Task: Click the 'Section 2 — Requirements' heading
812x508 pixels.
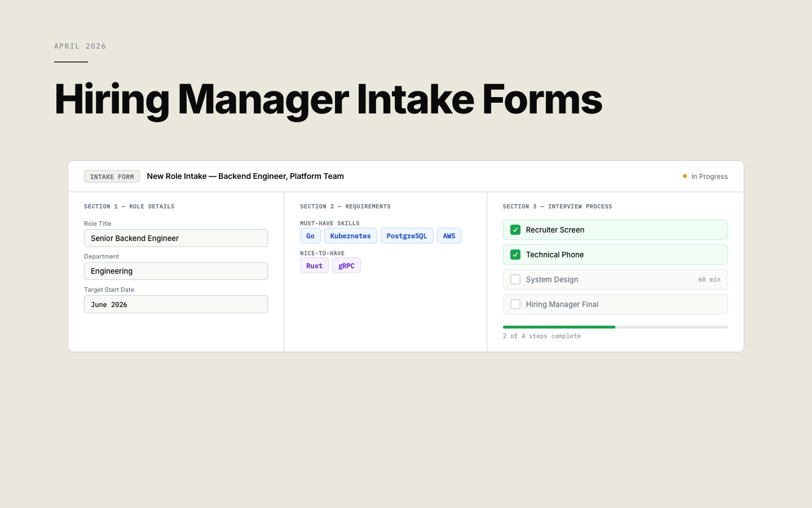Action: [345, 207]
